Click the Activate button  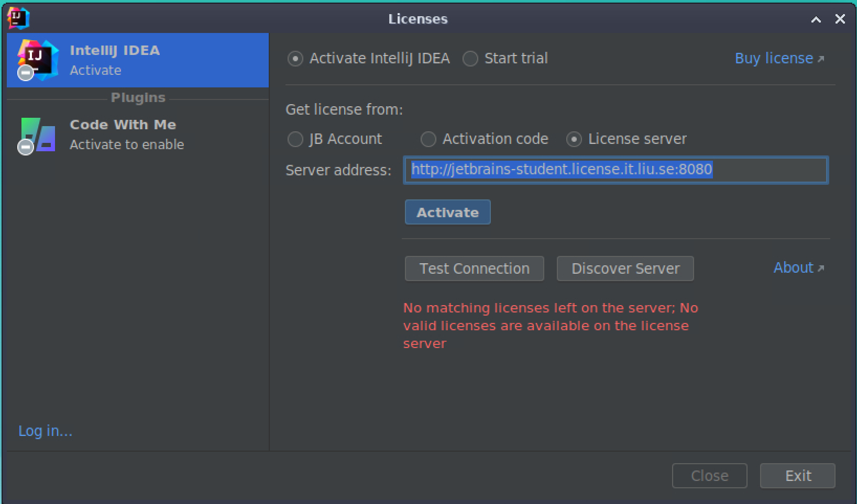click(x=447, y=212)
